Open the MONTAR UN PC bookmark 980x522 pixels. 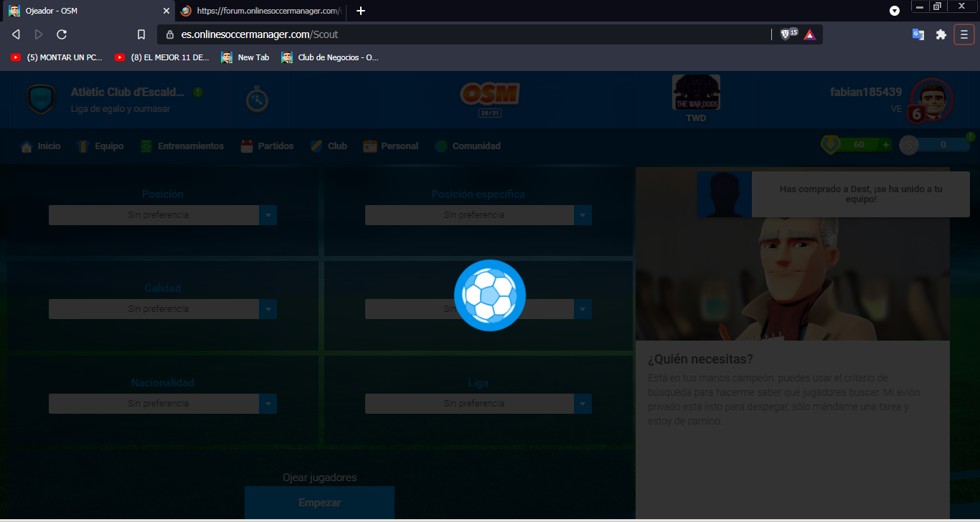(57, 57)
